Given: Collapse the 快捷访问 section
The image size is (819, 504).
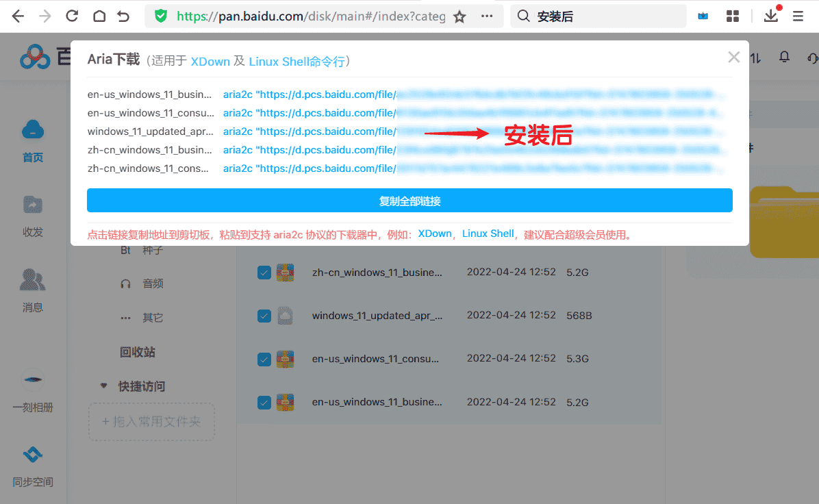Looking at the screenshot, I should tap(104, 386).
